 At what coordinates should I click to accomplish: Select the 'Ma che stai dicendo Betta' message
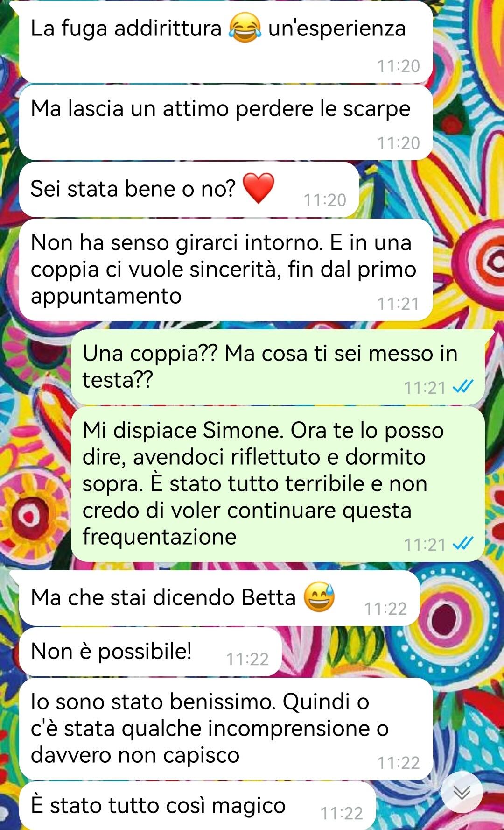click(x=219, y=598)
